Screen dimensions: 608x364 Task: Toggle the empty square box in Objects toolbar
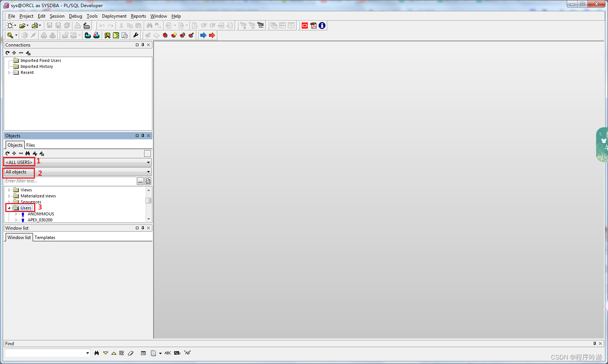(x=147, y=153)
